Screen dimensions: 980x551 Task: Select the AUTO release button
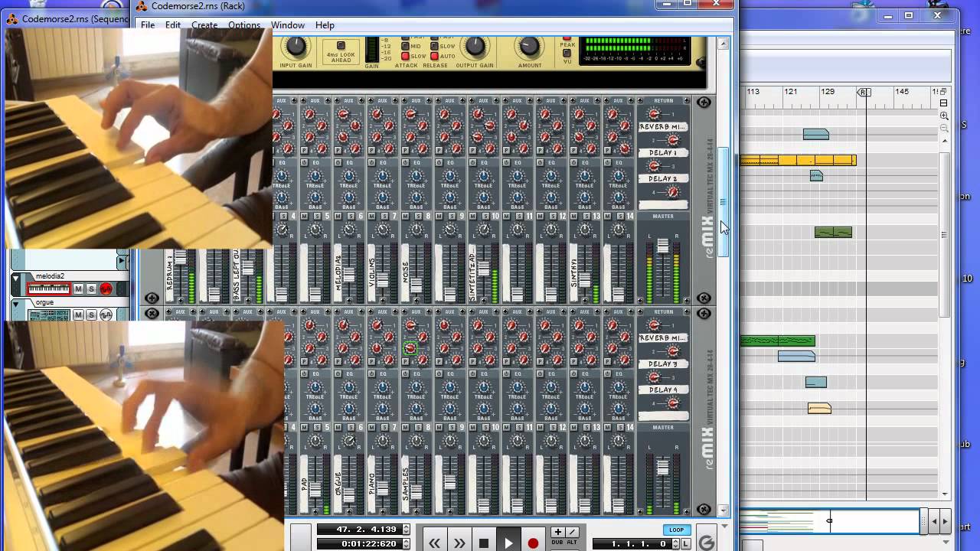coord(434,56)
